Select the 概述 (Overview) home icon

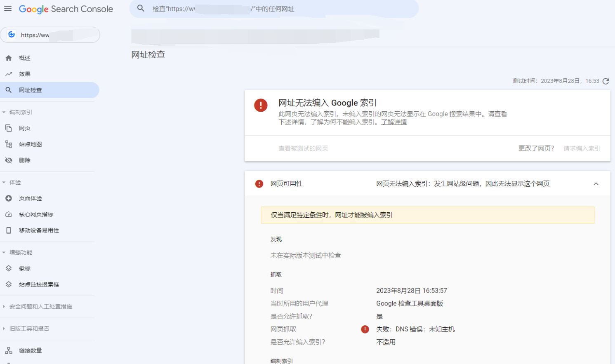[x=9, y=58]
